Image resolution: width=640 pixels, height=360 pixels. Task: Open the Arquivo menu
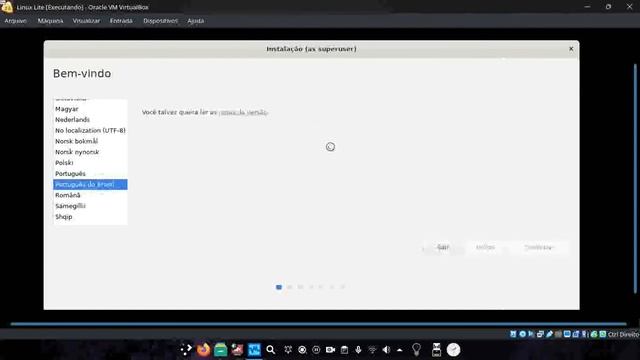click(x=16, y=21)
